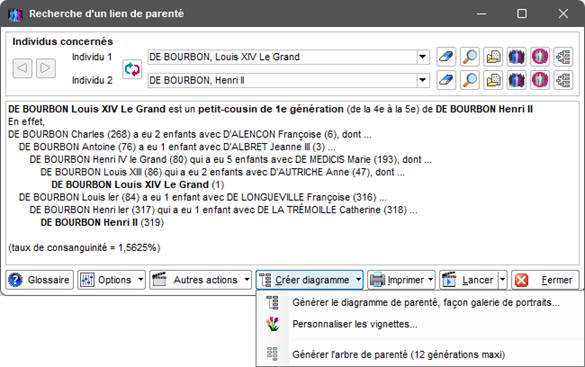Screen dimensions: 585x367
Task: Click magnifier search icon for Individu 1
Action: pos(470,57)
